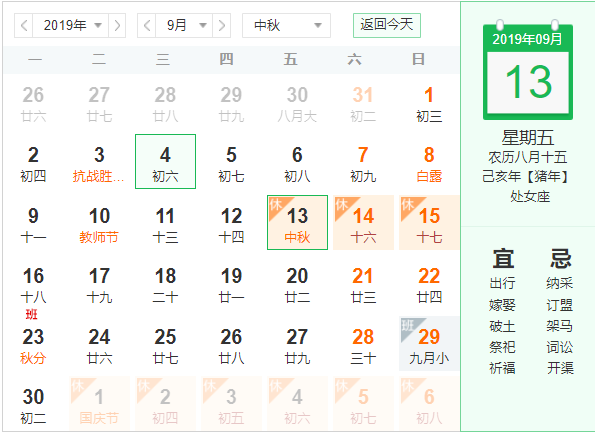Click the 己亥年【猪年】 text

526,176
